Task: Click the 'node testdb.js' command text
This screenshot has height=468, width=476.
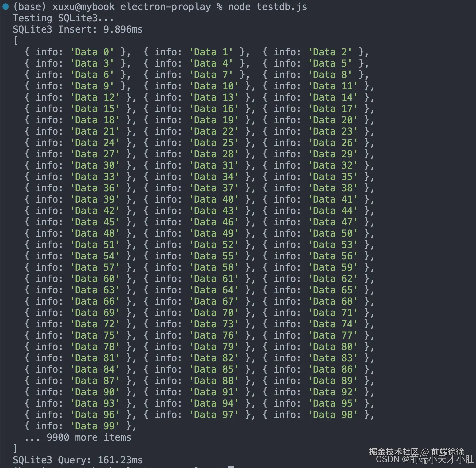Action: (x=267, y=7)
